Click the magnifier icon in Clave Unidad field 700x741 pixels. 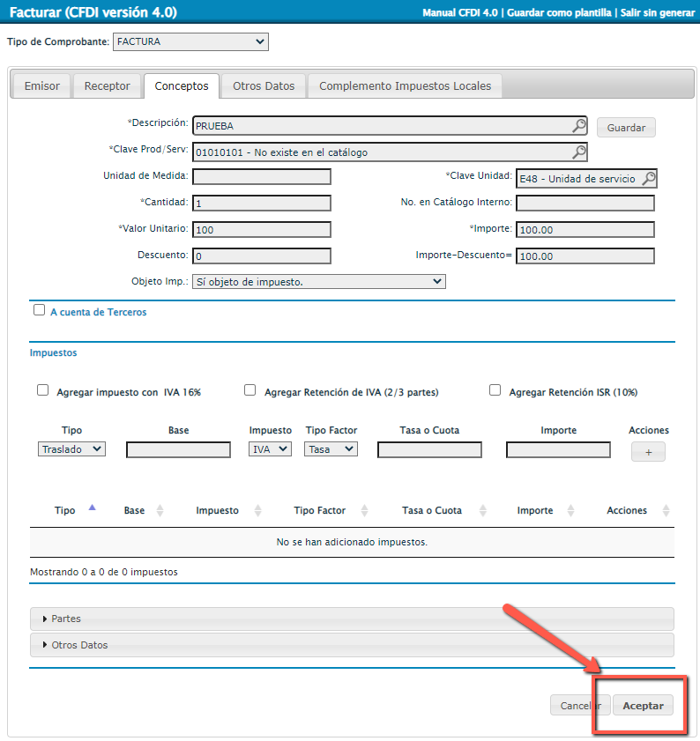(x=649, y=179)
